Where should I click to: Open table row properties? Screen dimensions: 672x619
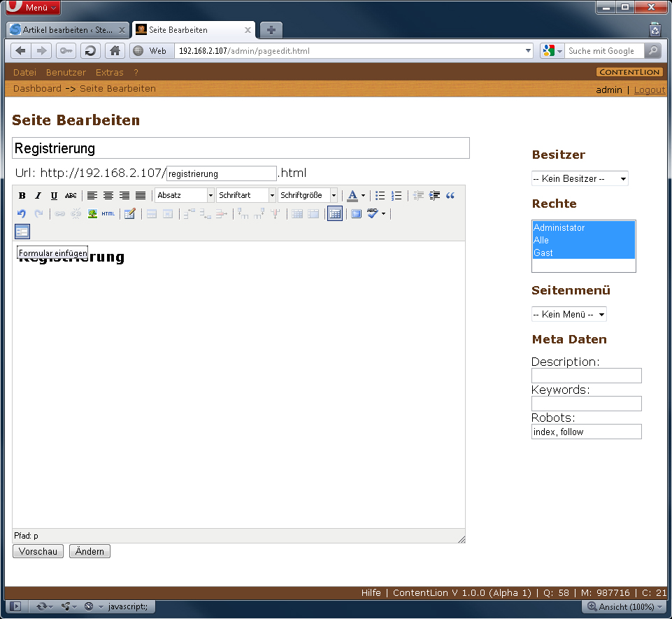(152, 213)
